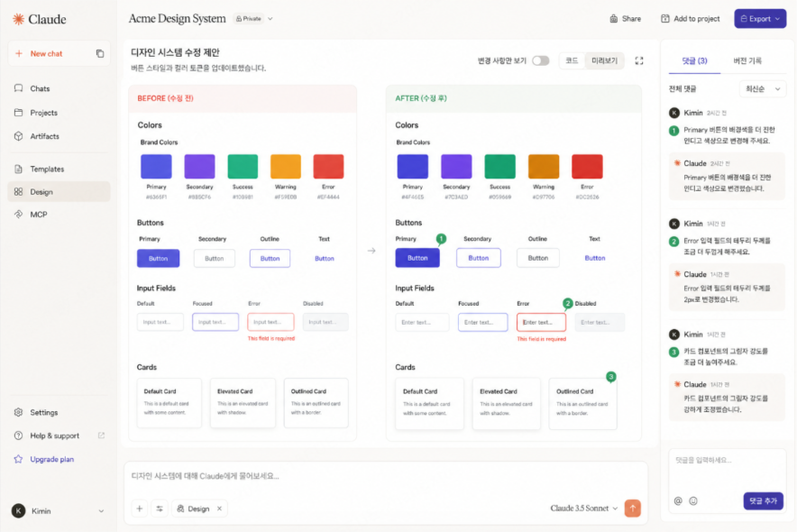Expand the Kimin account menu chevron
This screenshot has height=532, width=797.
click(101, 511)
